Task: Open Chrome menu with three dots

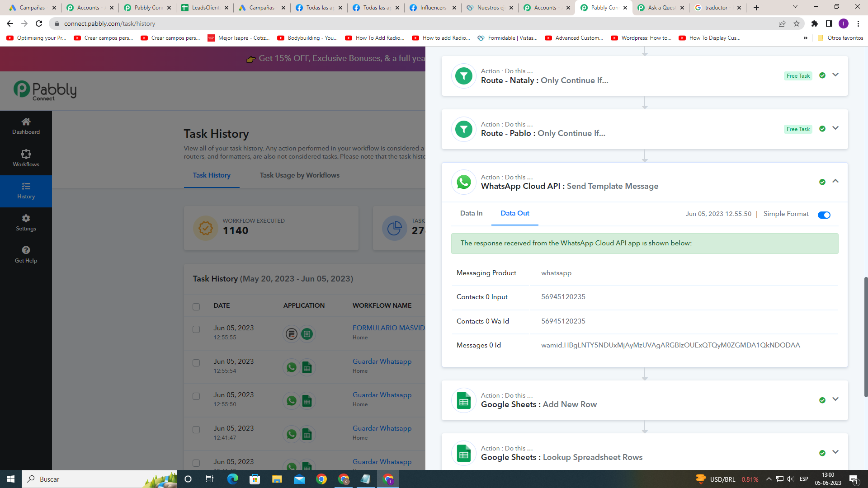Action: click(x=858, y=23)
